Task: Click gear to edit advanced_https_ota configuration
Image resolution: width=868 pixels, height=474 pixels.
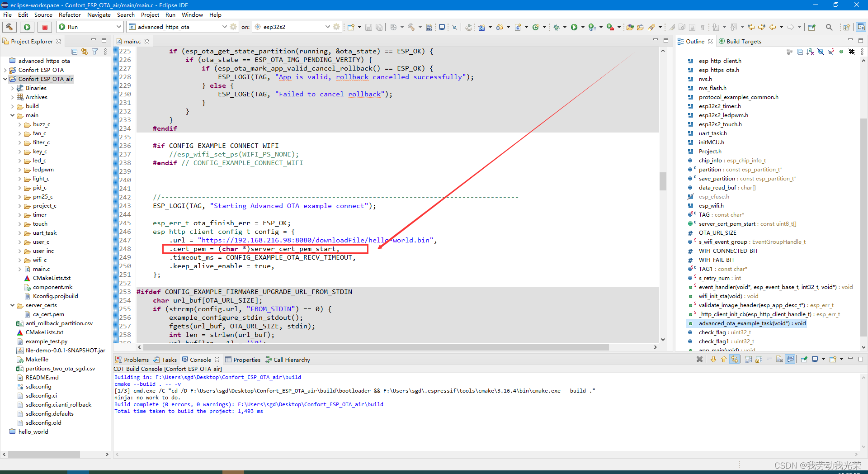Action: pos(233,27)
